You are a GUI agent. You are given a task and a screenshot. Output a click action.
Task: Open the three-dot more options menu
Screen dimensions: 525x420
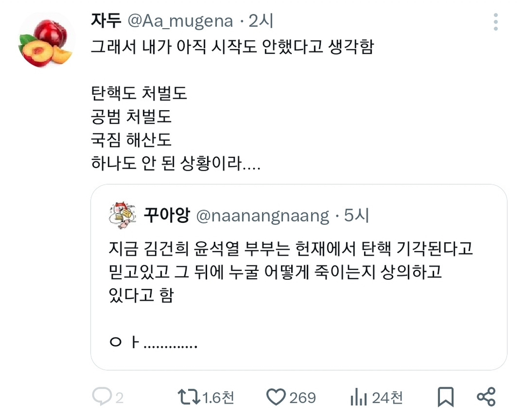coord(496,22)
